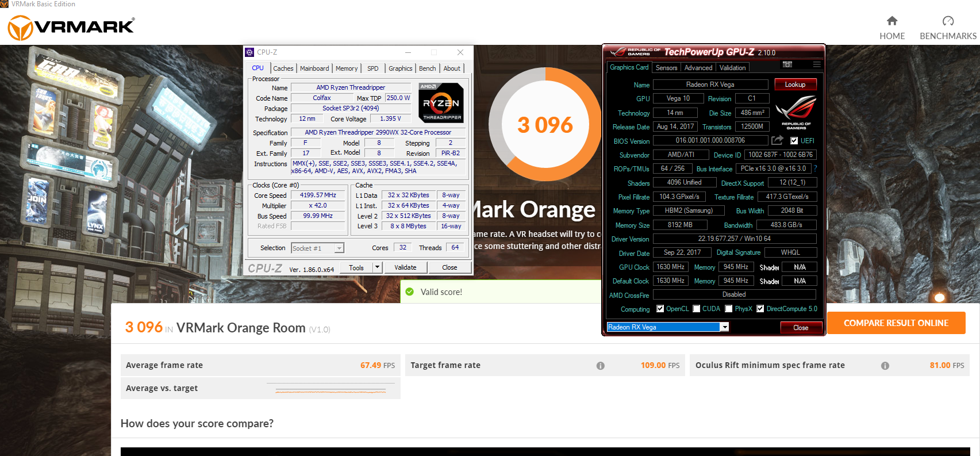This screenshot has height=456, width=980.
Task: Open VRMark Benchmarks gauge icon
Action: tap(948, 21)
